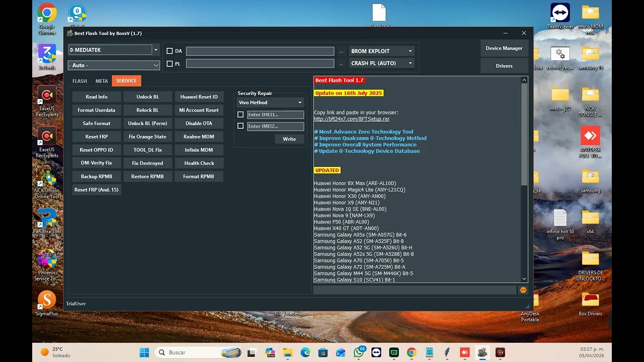The image size is (644, 362).
Task: Open the reboot_rec desktop file
Action: coord(560,58)
